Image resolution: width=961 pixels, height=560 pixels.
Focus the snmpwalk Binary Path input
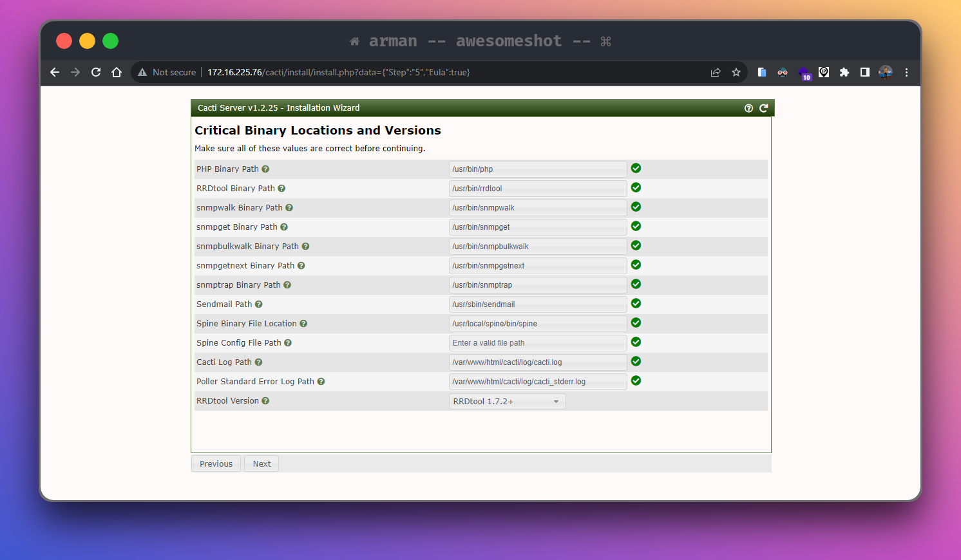coord(537,208)
